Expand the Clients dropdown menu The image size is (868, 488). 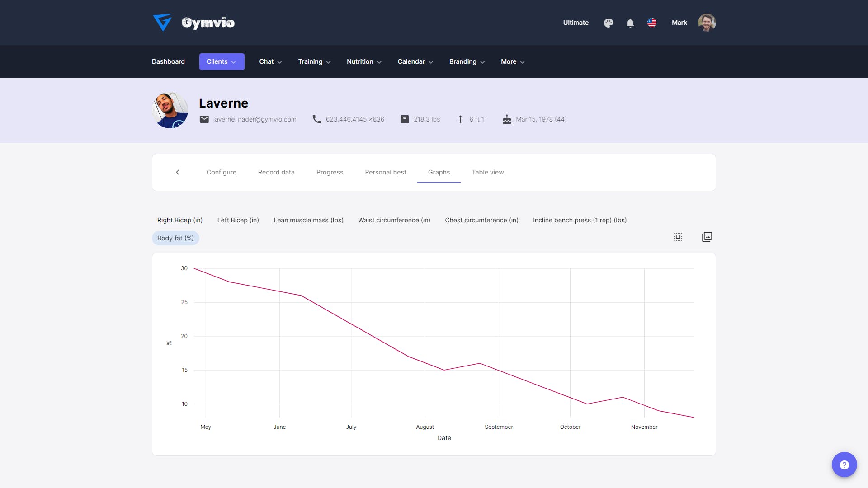(x=222, y=61)
